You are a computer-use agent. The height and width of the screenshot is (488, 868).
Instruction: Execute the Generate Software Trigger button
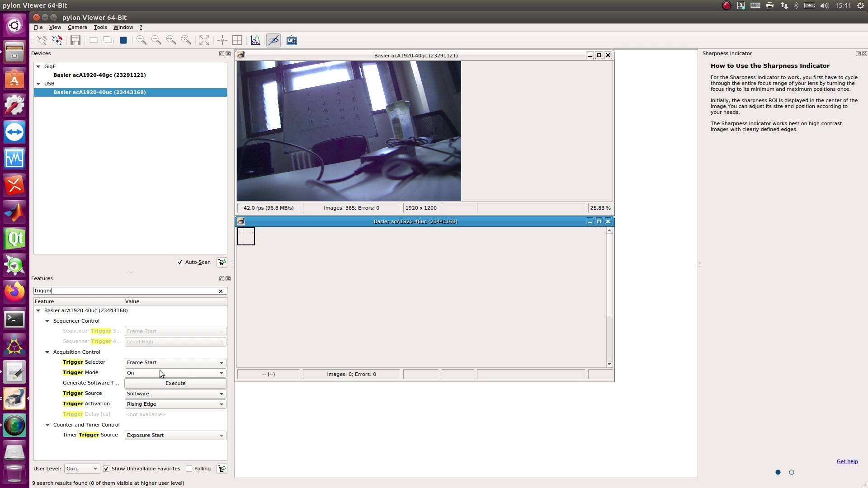pos(175,383)
